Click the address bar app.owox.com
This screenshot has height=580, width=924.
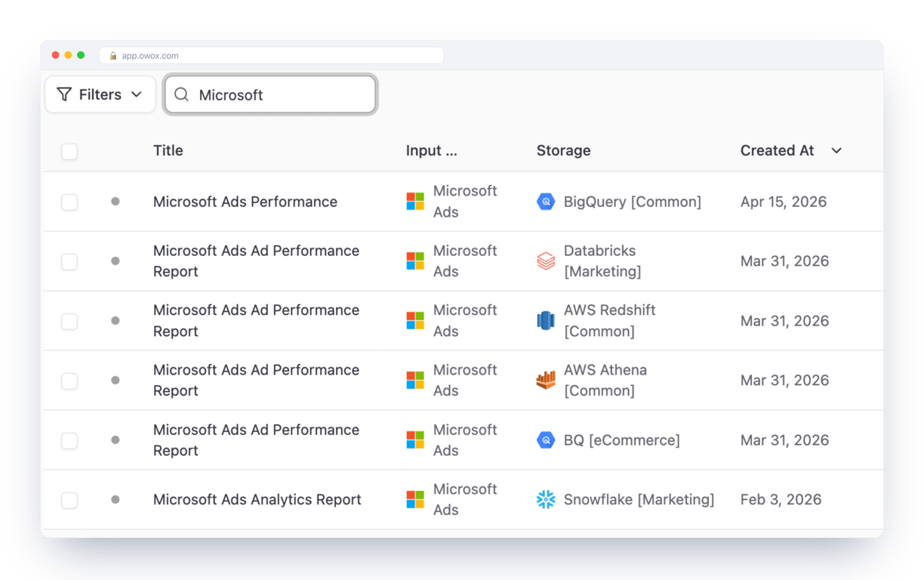(x=272, y=56)
